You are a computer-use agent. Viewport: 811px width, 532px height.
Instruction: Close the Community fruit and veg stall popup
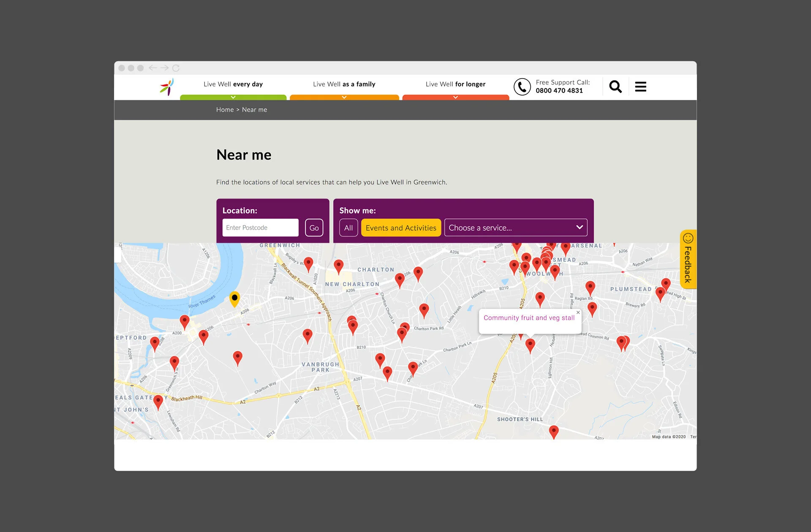[x=578, y=312]
